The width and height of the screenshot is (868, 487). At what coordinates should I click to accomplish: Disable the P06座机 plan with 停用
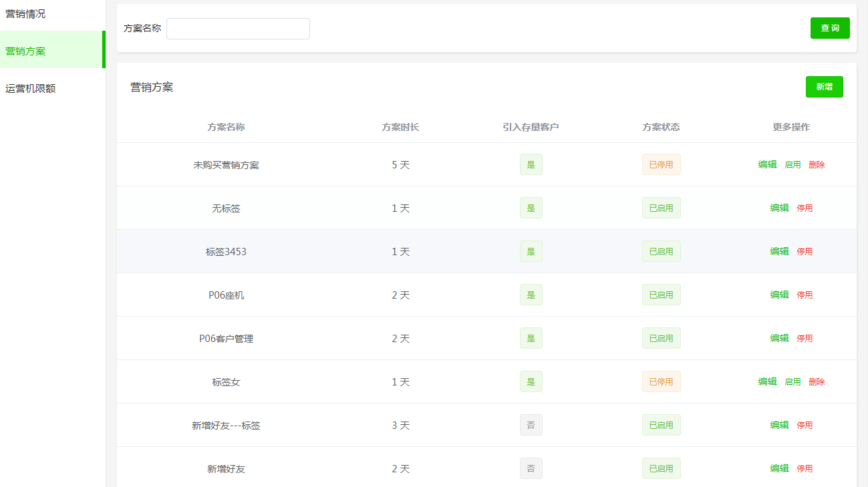click(805, 295)
